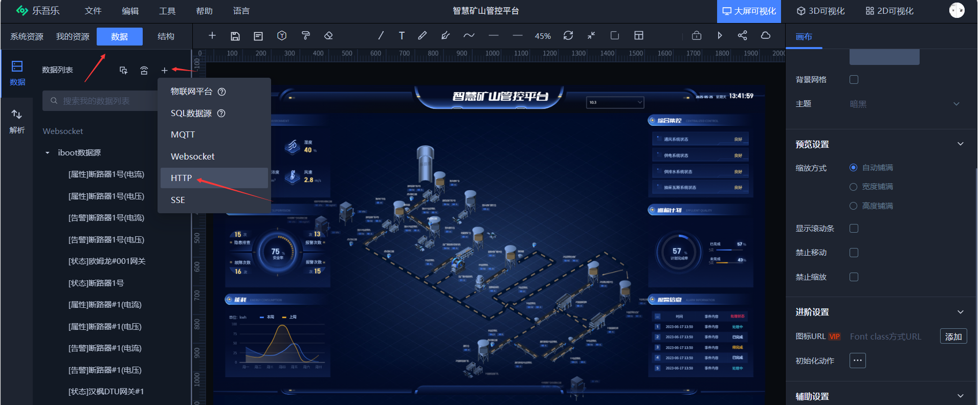Select the pencil drawing tool
The width and height of the screenshot is (980, 405).
point(422,36)
